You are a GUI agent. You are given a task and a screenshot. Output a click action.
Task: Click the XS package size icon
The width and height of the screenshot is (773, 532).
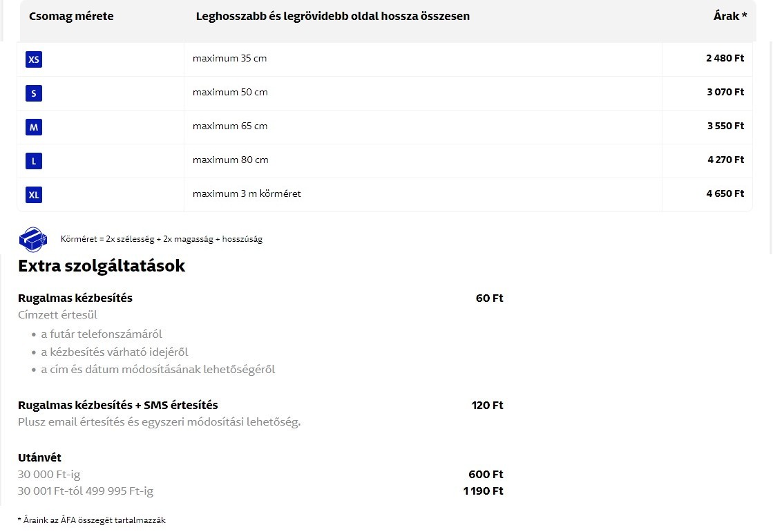pyautogui.click(x=34, y=59)
